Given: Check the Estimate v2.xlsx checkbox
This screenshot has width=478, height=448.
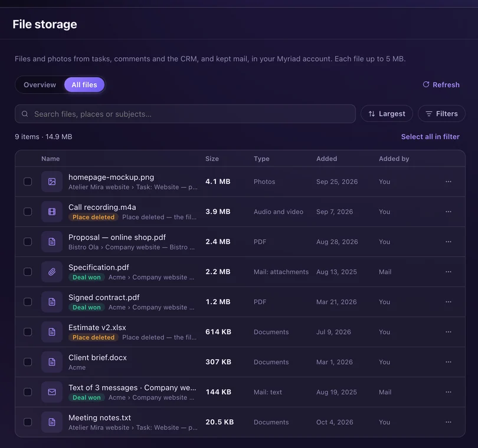Looking at the screenshot, I should [x=28, y=332].
